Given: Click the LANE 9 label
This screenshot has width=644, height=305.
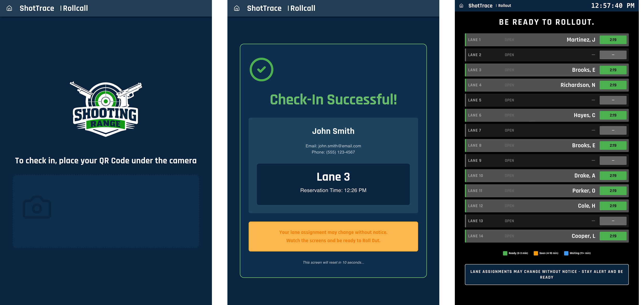Looking at the screenshot, I should [475, 161].
